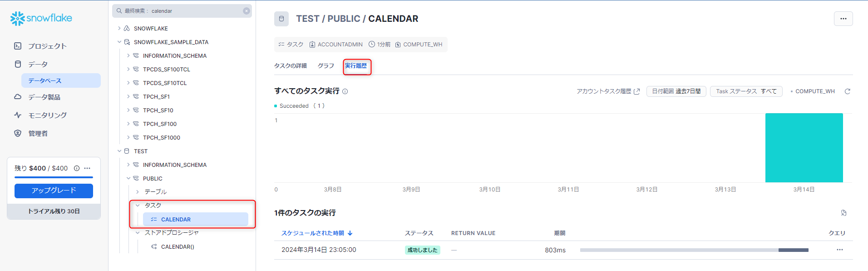Viewport: 868px width, 271px height.
Task: Open the アカウントタスク履歴 link
Action: pos(607,91)
